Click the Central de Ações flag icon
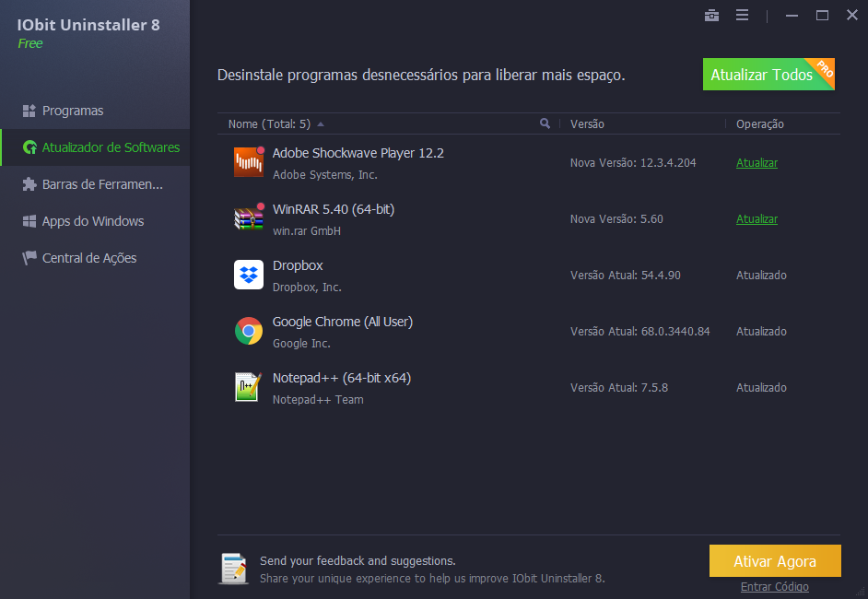The image size is (868, 599). point(29,258)
